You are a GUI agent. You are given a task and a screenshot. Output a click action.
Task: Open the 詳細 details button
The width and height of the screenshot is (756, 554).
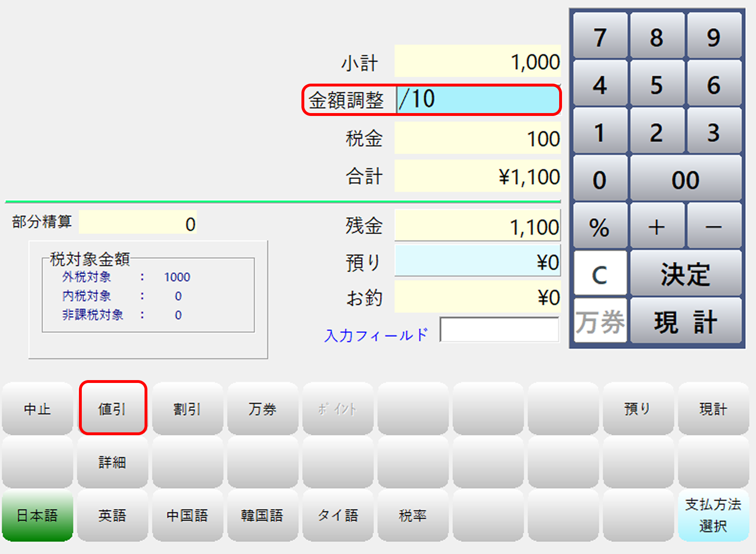pyautogui.click(x=113, y=462)
